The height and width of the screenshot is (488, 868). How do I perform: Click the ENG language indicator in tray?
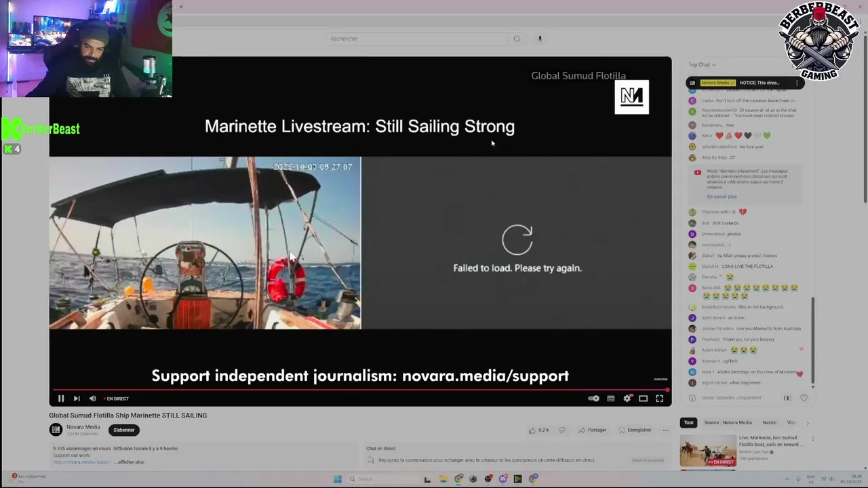click(811, 479)
